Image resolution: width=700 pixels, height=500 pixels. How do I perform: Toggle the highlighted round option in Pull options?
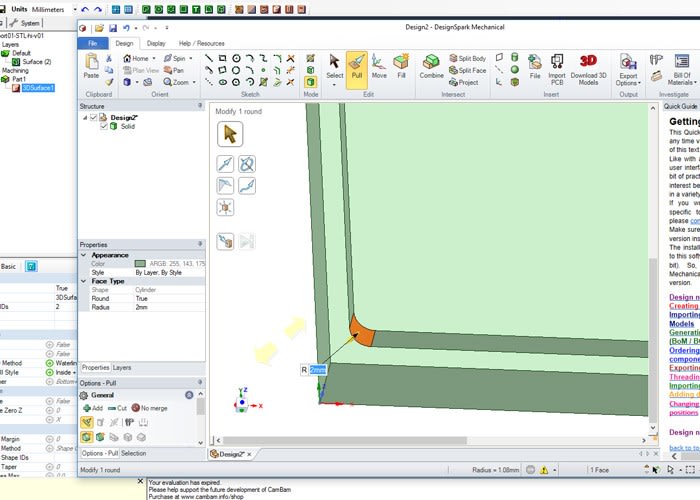(x=87, y=437)
